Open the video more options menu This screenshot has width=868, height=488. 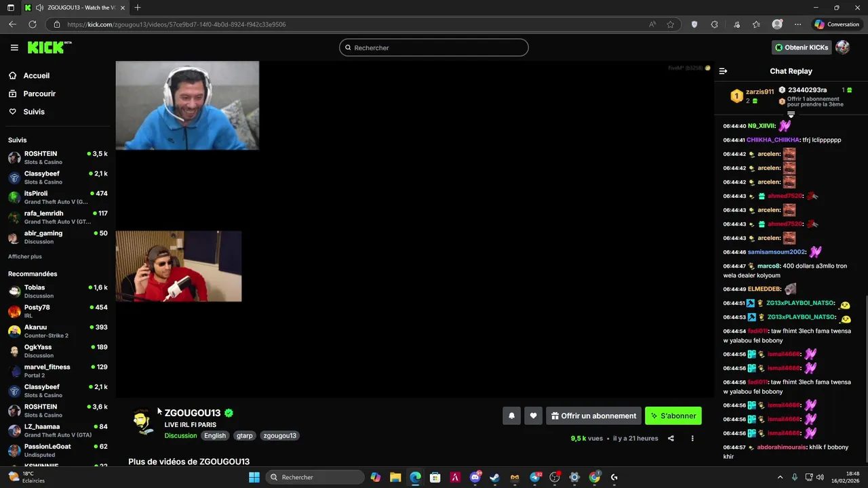tap(692, 439)
